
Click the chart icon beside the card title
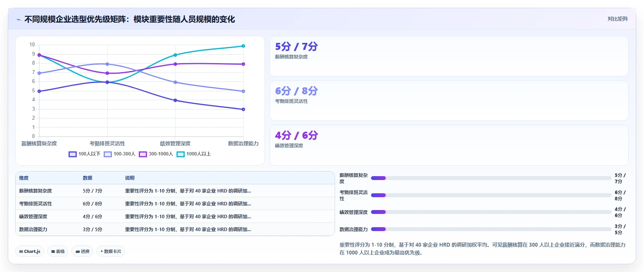(18, 19)
